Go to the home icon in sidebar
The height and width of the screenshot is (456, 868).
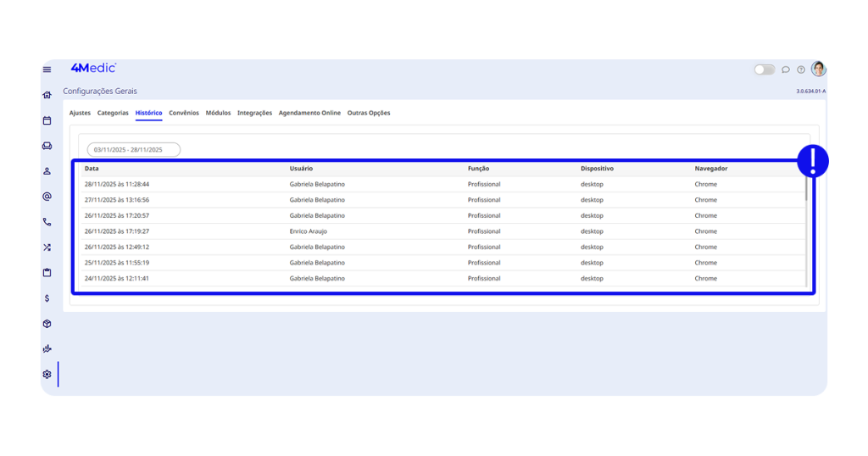[x=47, y=95]
